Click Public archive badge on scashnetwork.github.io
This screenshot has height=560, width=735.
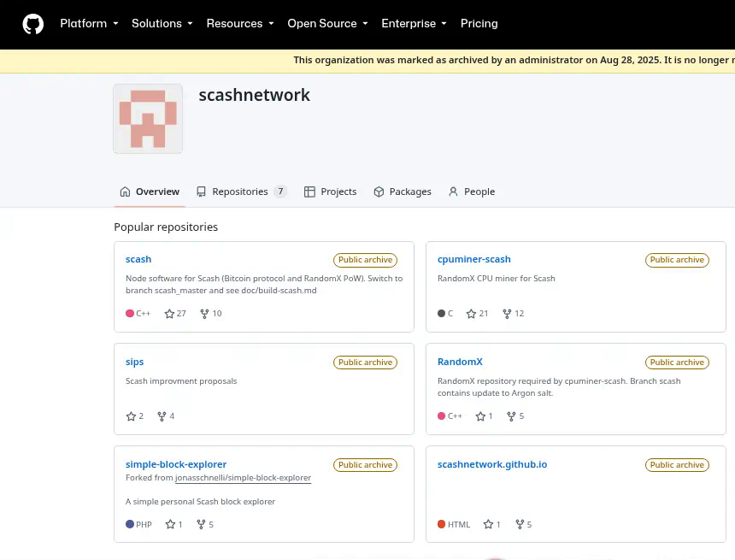[x=677, y=465]
